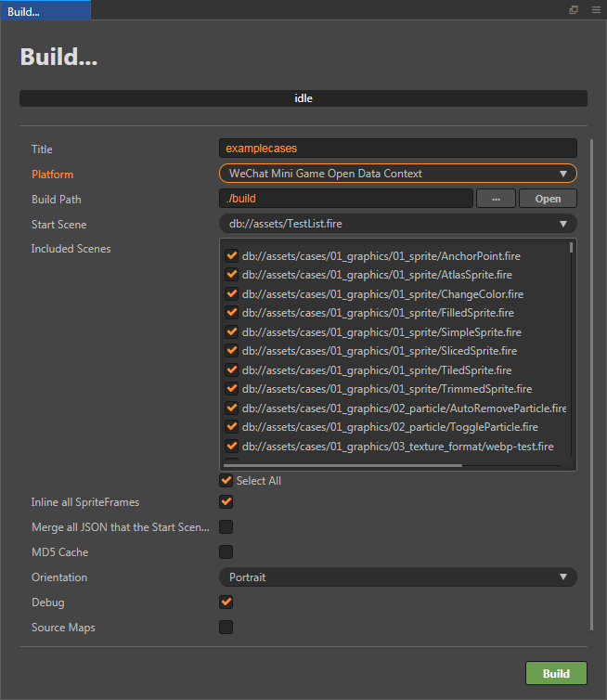Click the build panel vertical scrollbar
Image resolution: width=607 pixels, height=700 pixels.
592,385
